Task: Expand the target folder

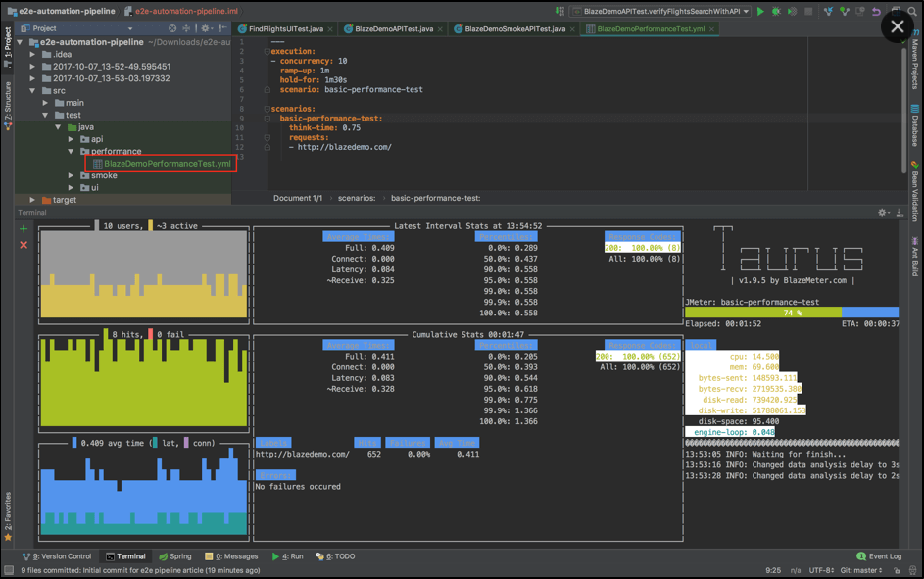Action: [32, 200]
